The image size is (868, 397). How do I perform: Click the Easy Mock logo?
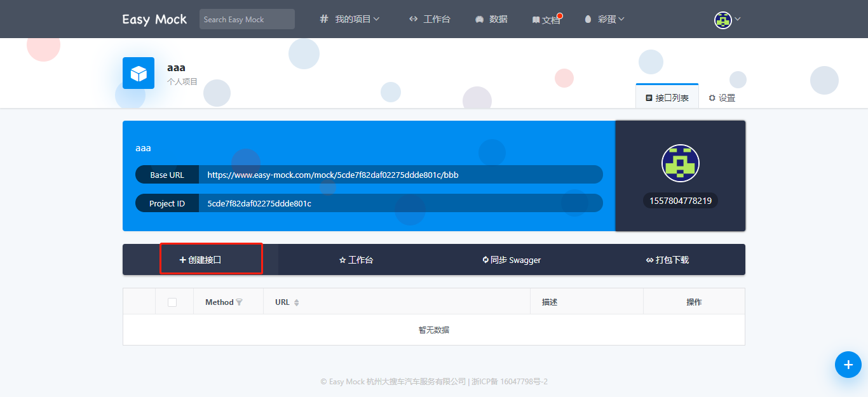154,19
